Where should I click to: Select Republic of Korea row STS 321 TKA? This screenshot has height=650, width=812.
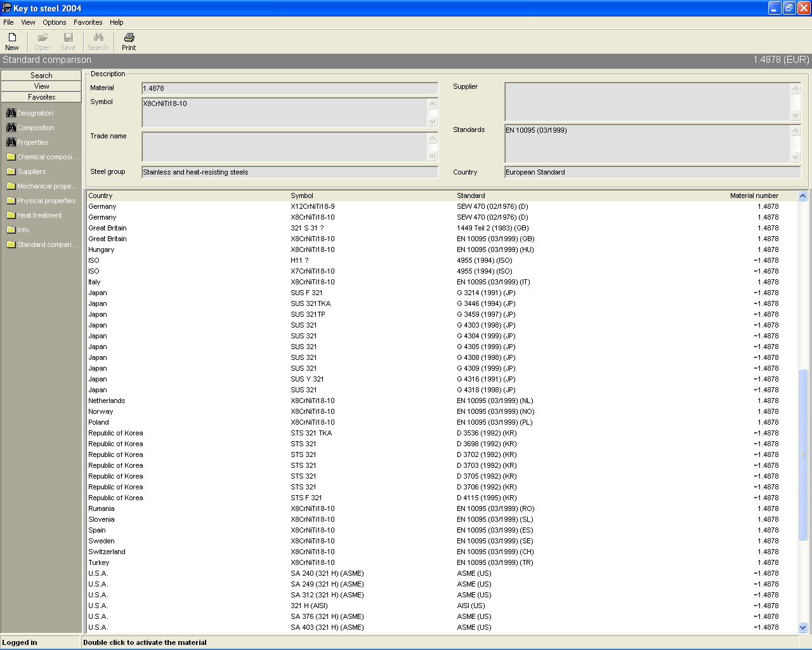[442, 433]
